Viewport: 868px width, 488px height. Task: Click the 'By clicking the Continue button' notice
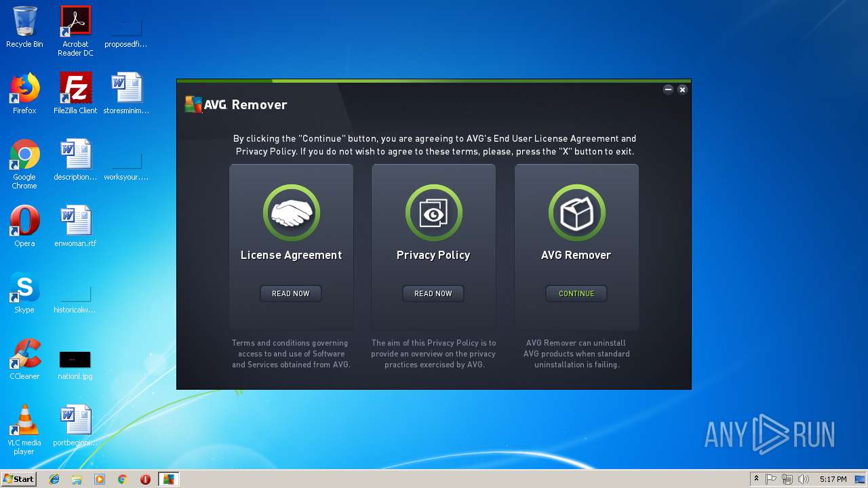pyautogui.click(x=435, y=145)
